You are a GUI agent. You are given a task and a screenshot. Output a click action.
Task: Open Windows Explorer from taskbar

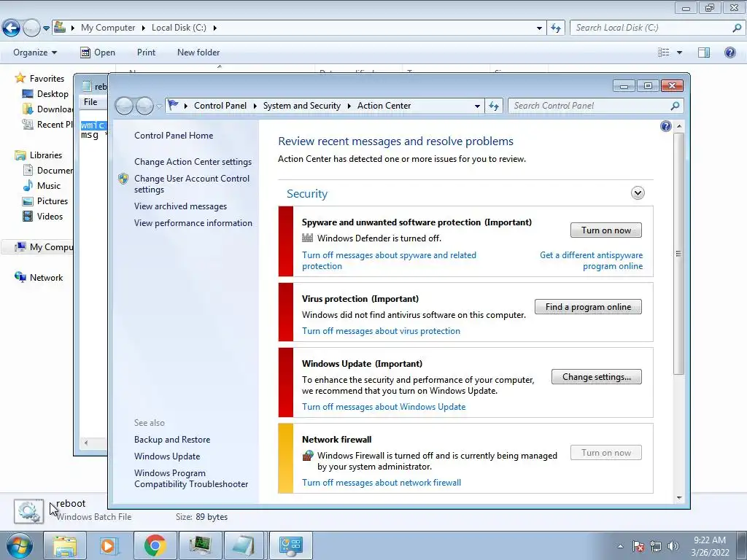coord(65,545)
